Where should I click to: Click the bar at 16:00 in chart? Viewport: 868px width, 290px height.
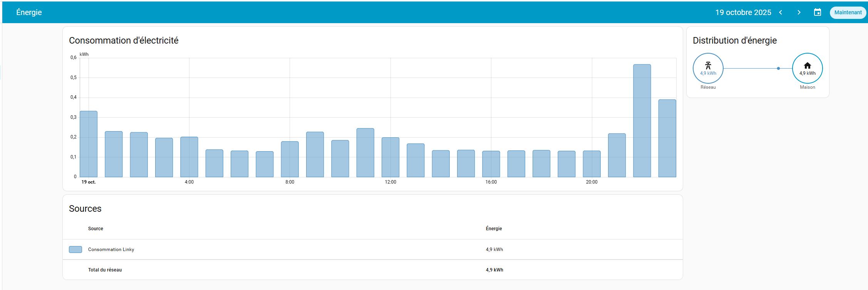pos(491,164)
